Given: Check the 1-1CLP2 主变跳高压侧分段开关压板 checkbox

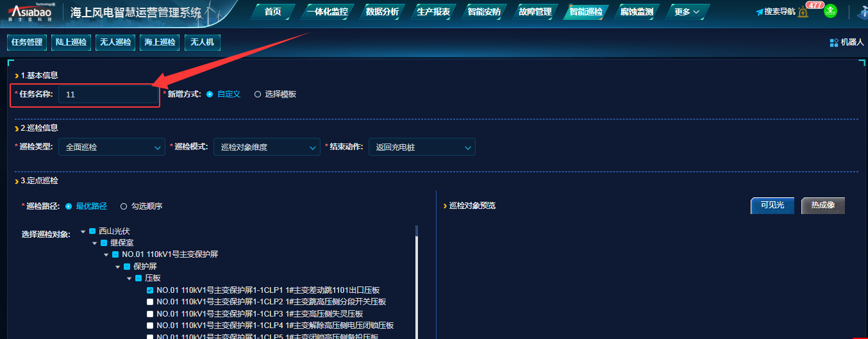Looking at the screenshot, I should click(150, 302).
